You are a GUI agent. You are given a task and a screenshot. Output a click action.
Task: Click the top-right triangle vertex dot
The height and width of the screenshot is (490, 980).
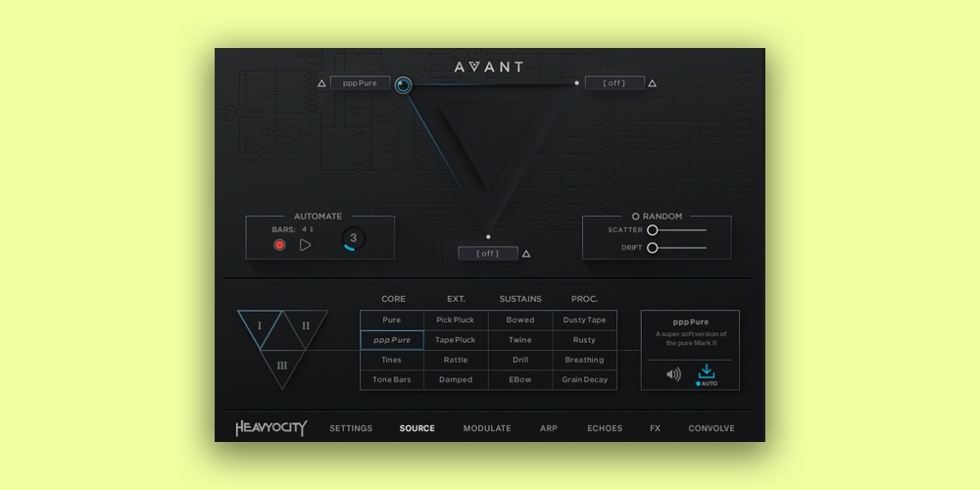click(x=577, y=82)
